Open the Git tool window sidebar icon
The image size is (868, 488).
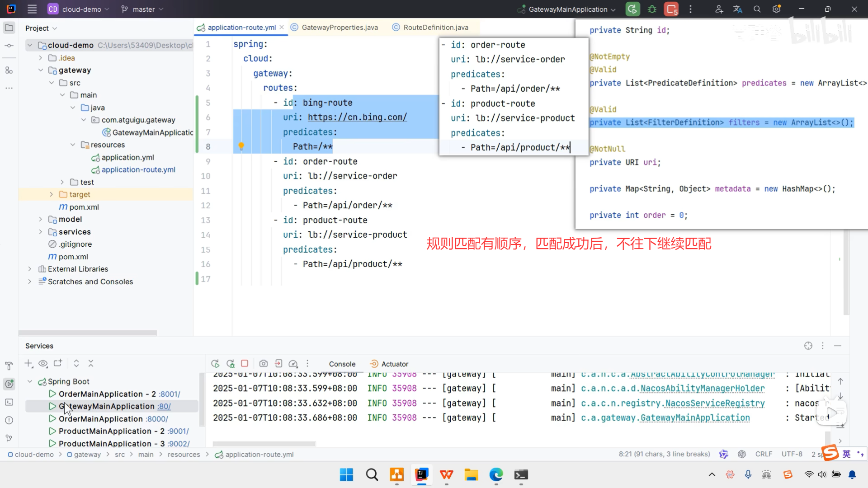tap(9, 438)
